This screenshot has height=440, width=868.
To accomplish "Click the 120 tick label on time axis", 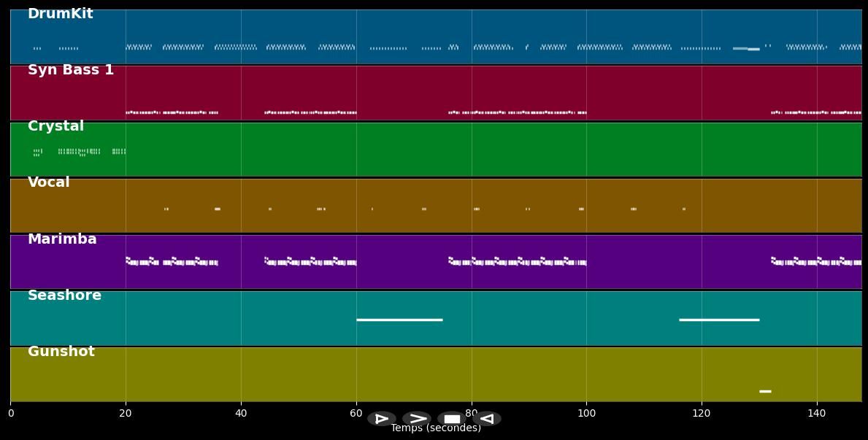I will coord(702,414).
